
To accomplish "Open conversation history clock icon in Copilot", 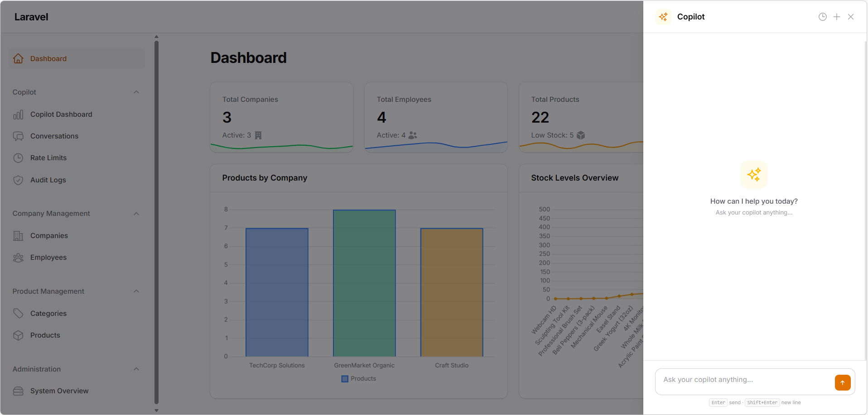I will pyautogui.click(x=822, y=17).
